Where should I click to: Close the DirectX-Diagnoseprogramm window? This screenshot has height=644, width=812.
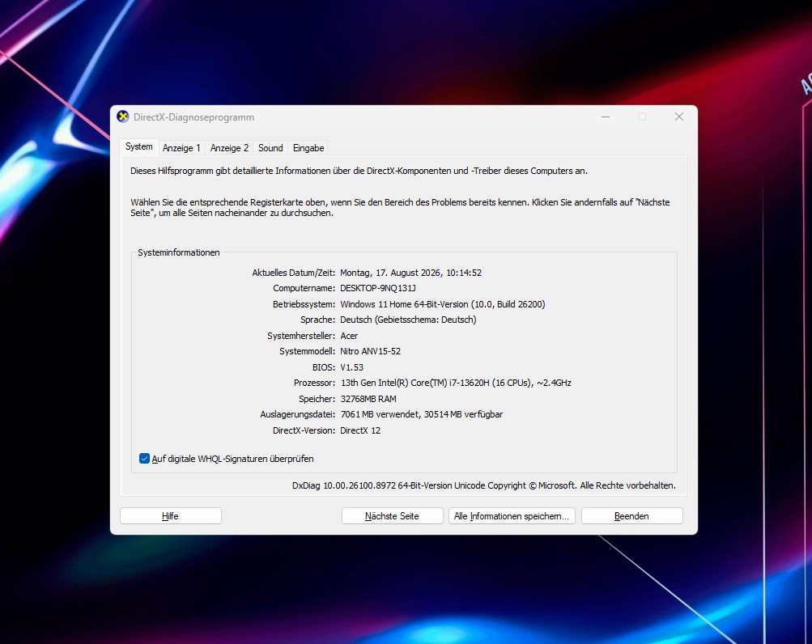click(x=679, y=117)
